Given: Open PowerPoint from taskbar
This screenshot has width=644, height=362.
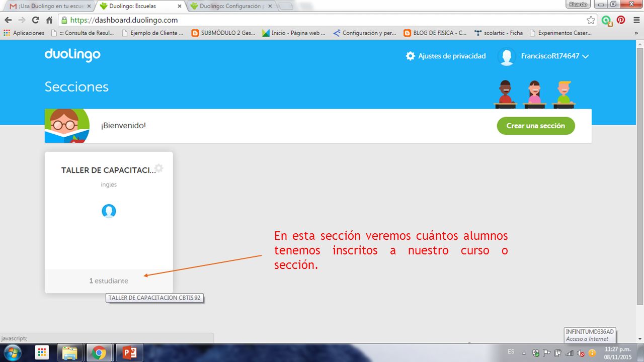Looking at the screenshot, I should click(x=129, y=352).
